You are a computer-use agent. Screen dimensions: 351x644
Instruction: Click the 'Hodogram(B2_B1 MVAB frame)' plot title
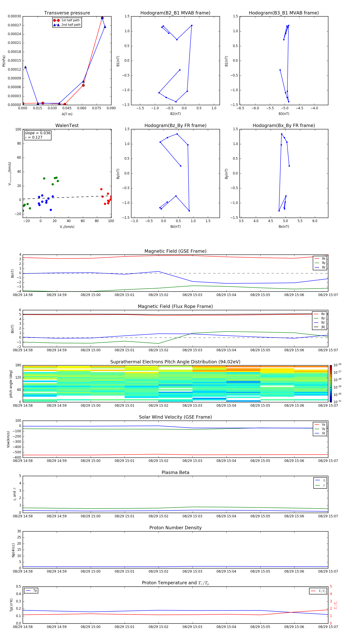point(175,13)
